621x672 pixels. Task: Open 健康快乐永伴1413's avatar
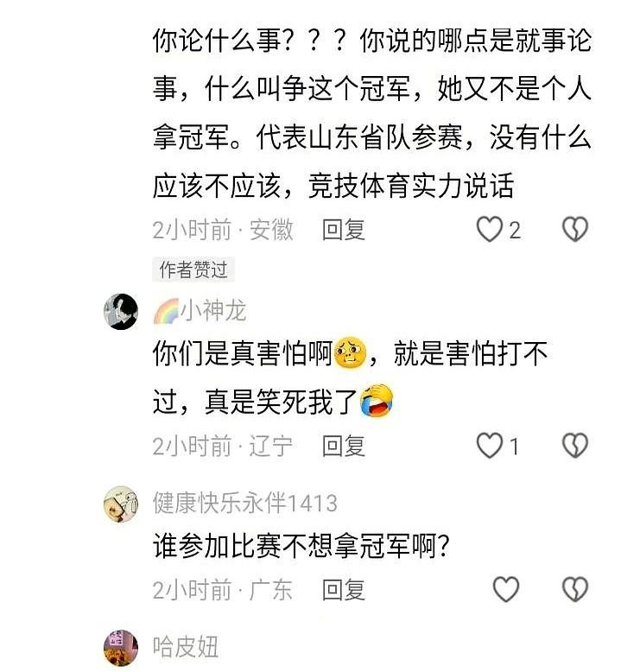pos(121,504)
